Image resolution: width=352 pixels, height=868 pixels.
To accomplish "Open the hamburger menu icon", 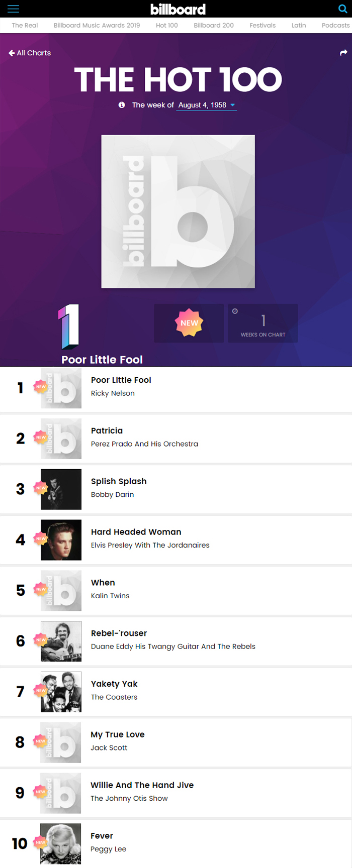I will point(13,9).
